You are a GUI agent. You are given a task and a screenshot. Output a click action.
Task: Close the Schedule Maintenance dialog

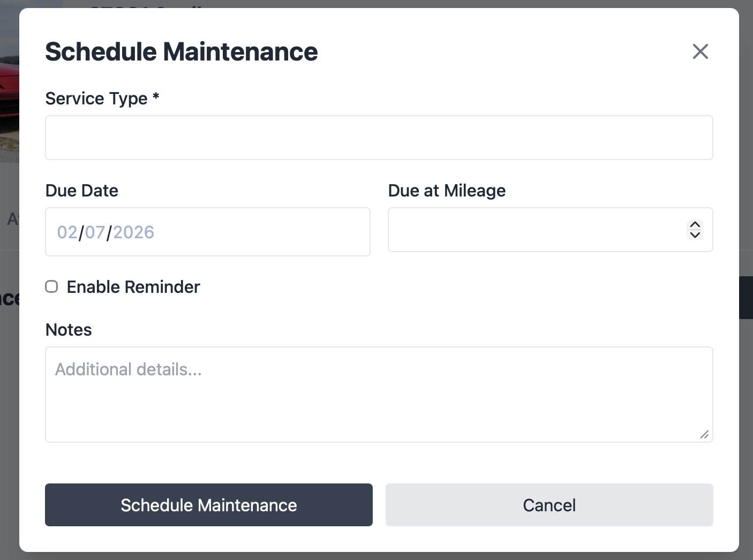click(x=700, y=51)
